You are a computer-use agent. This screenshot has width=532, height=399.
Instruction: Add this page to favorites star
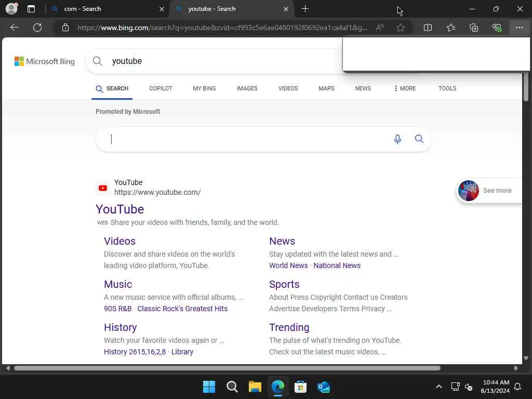coord(401,28)
